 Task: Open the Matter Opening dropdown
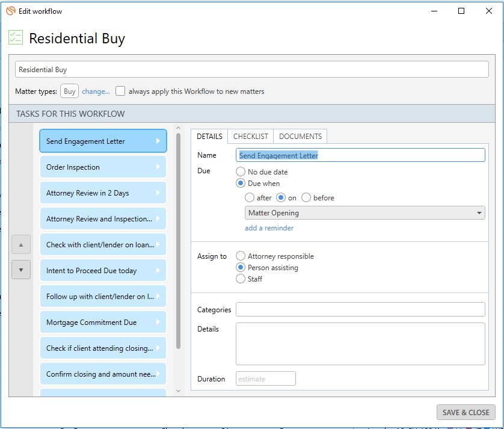365,213
